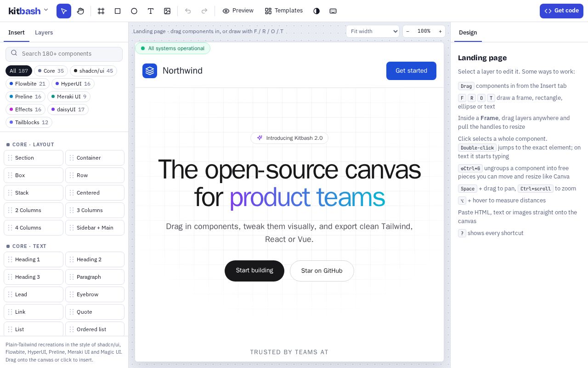Toggle dark mode contrast icon

click(317, 11)
